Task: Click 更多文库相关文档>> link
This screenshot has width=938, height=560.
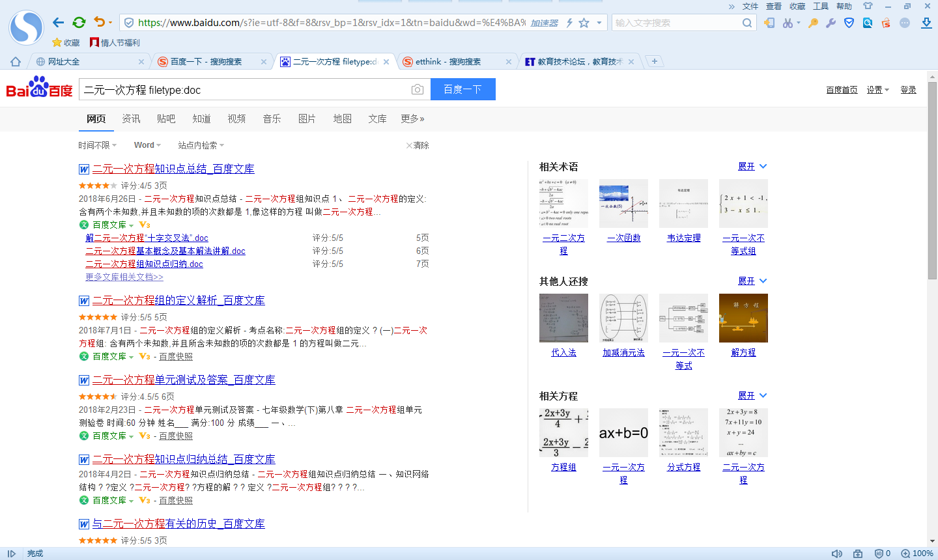Action: click(x=124, y=277)
